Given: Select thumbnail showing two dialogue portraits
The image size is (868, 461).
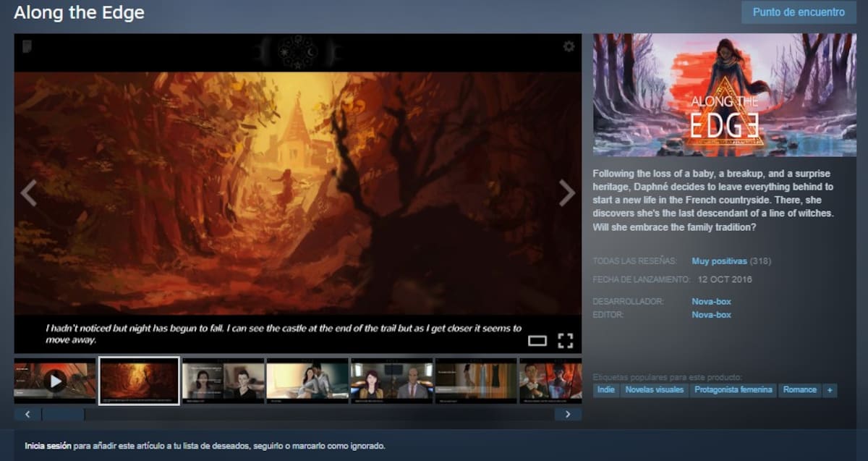Looking at the screenshot, I should coord(223,381).
